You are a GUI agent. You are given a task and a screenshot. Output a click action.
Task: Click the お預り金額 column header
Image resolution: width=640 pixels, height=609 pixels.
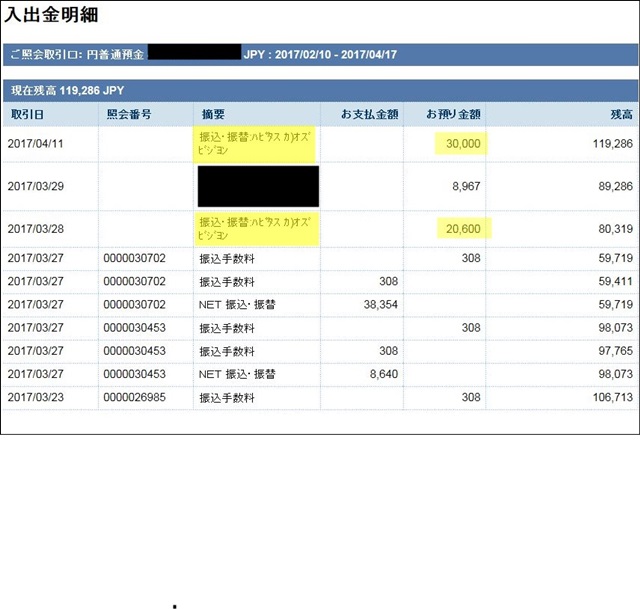(x=453, y=114)
